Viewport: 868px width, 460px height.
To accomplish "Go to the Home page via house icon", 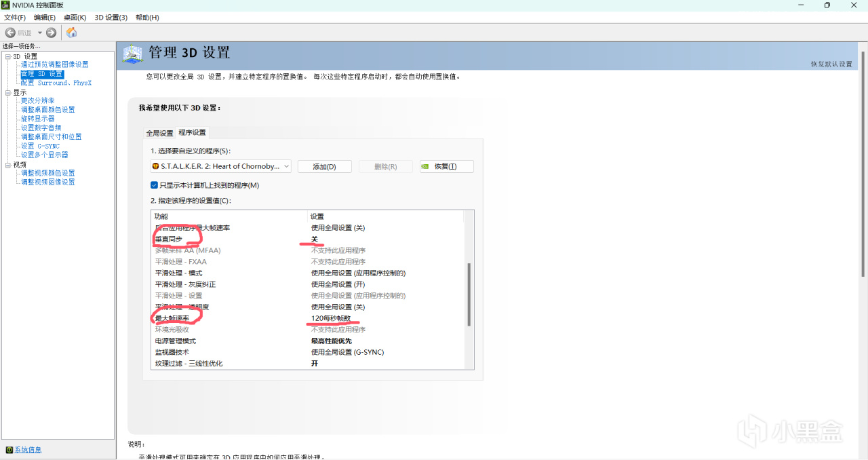I will tap(72, 33).
